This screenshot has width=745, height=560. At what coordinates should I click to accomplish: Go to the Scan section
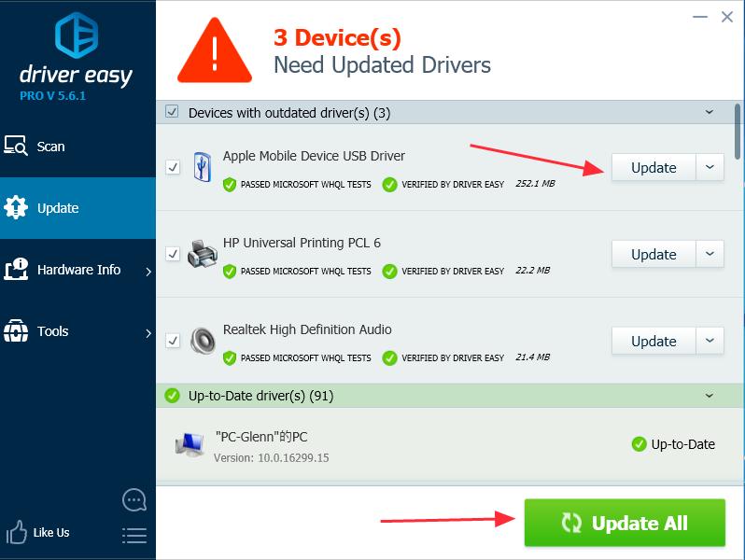tap(51, 147)
